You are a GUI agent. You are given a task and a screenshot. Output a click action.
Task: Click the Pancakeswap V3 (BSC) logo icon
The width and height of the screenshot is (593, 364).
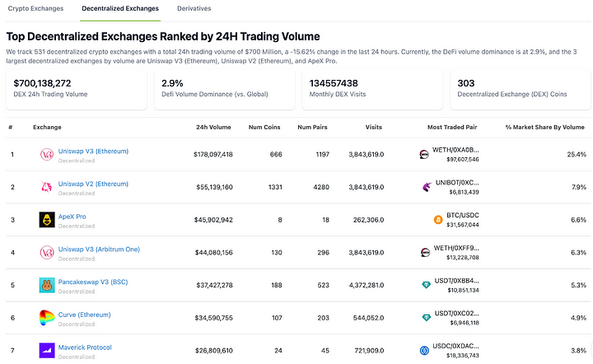click(46, 285)
